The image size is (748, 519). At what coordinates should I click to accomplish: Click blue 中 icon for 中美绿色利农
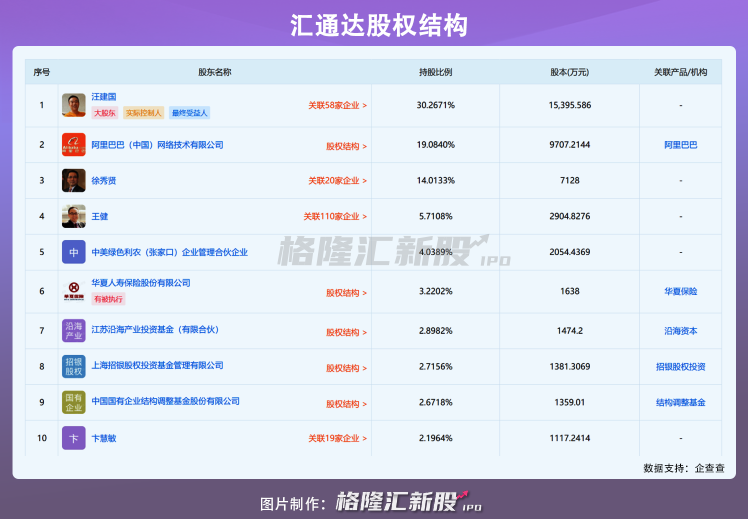click(73, 252)
